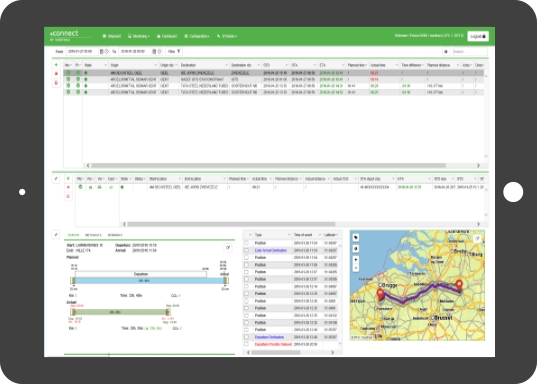Click white Departure bar in planned timeline

click(x=141, y=274)
